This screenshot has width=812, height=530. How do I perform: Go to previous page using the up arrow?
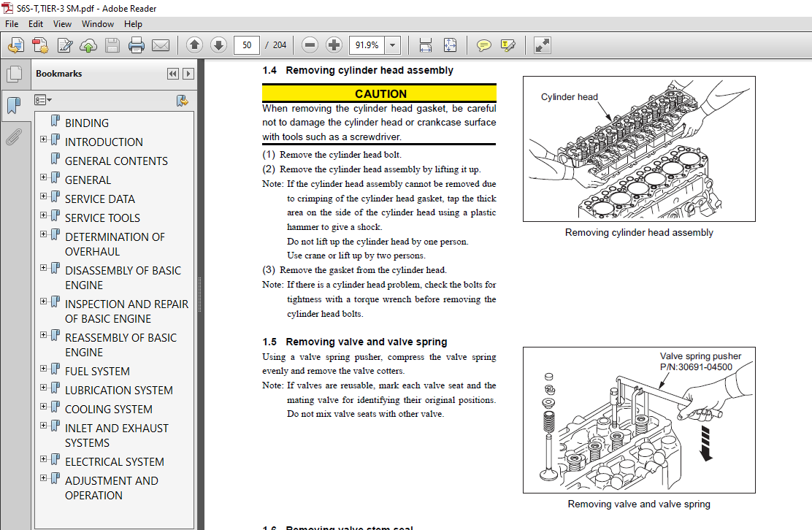point(195,45)
